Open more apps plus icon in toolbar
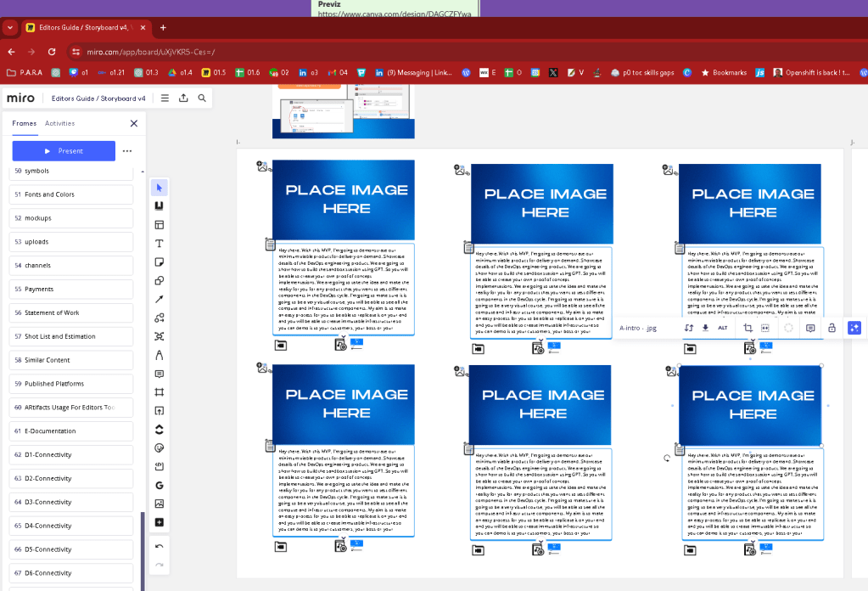This screenshot has width=868, height=591. [160, 522]
